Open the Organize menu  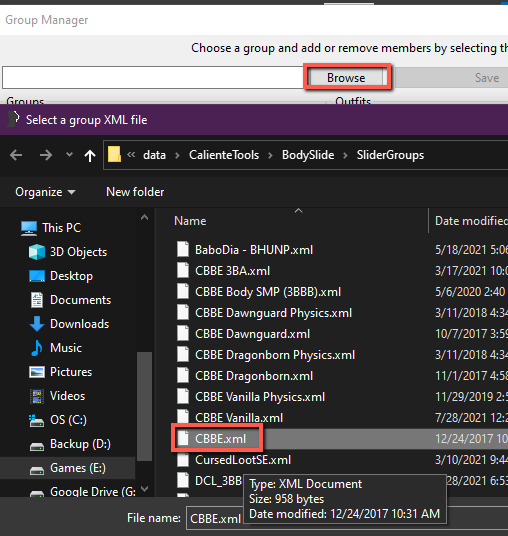[x=45, y=192]
